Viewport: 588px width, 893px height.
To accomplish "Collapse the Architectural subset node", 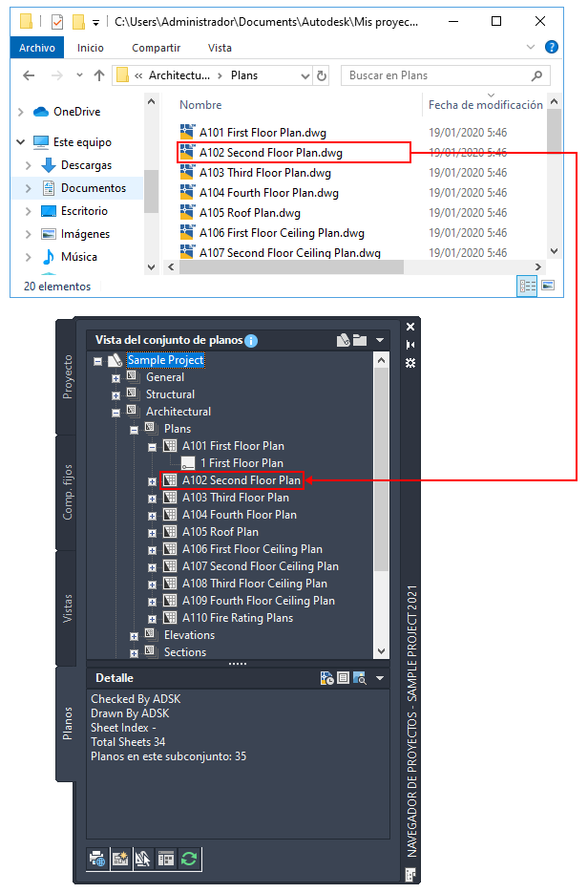I will [116, 413].
